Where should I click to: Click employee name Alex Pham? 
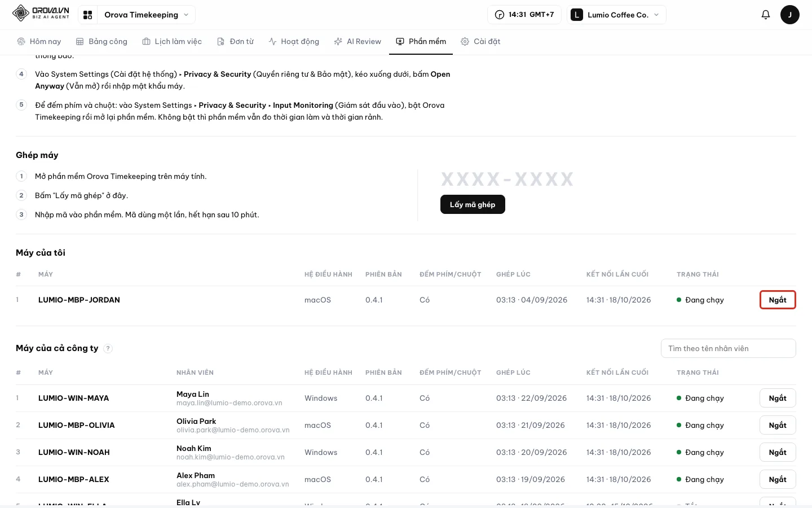click(196, 475)
